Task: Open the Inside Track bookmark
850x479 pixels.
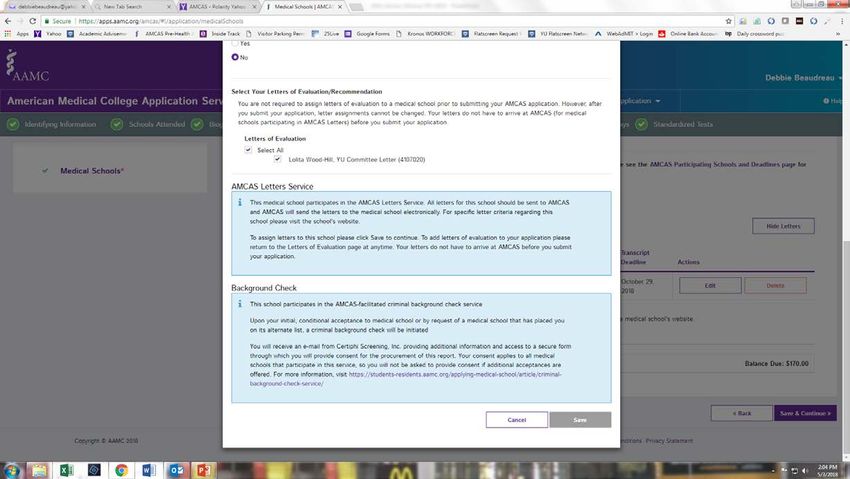Action: click(x=220, y=34)
